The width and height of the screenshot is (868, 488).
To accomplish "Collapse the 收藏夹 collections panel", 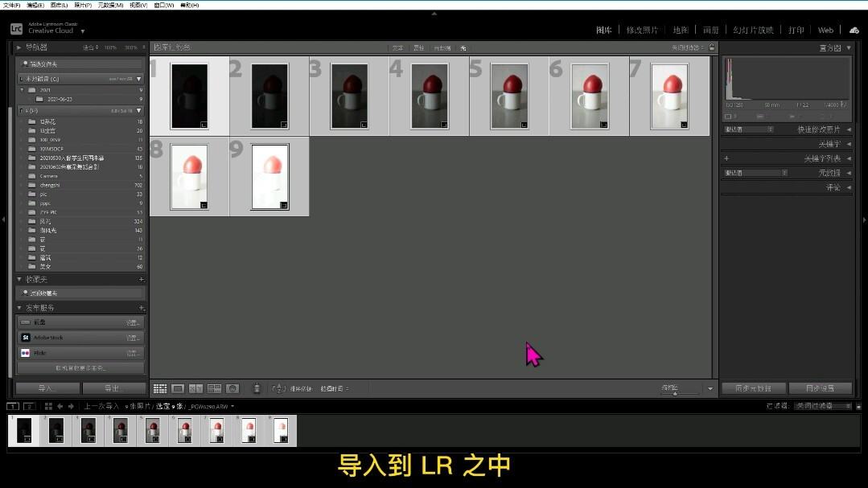I will tap(19, 280).
